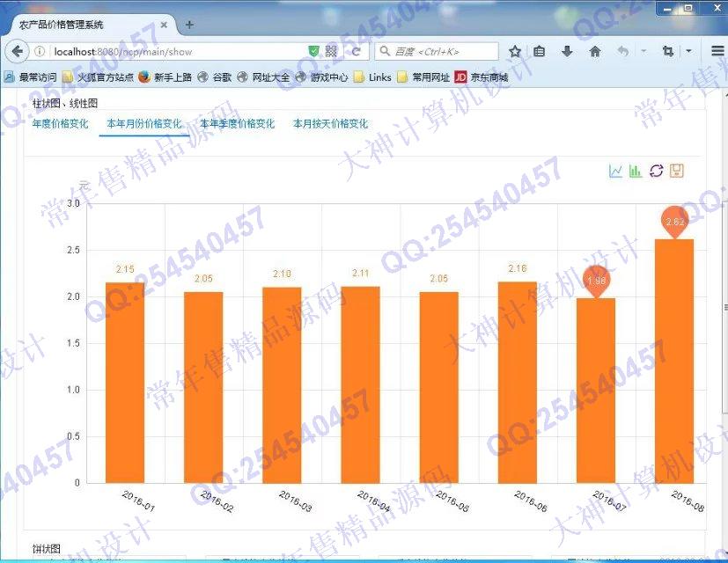Switch to 年度价格变化 tab

coord(61,124)
